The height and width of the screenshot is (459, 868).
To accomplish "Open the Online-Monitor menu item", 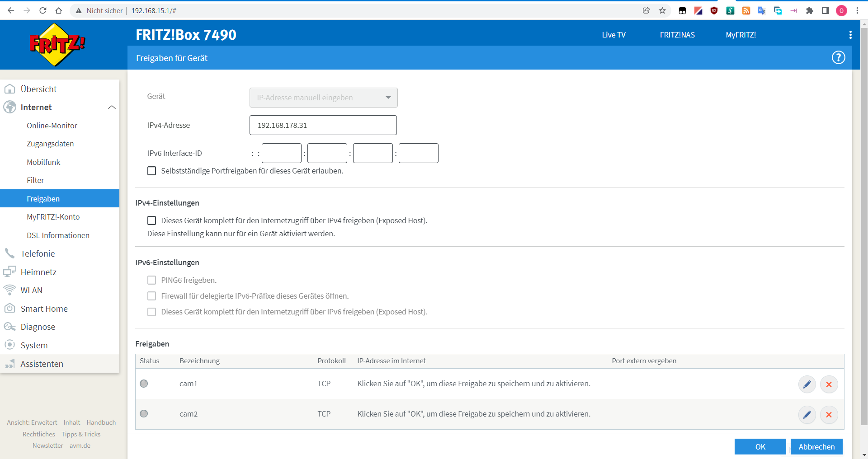I will pyautogui.click(x=52, y=126).
